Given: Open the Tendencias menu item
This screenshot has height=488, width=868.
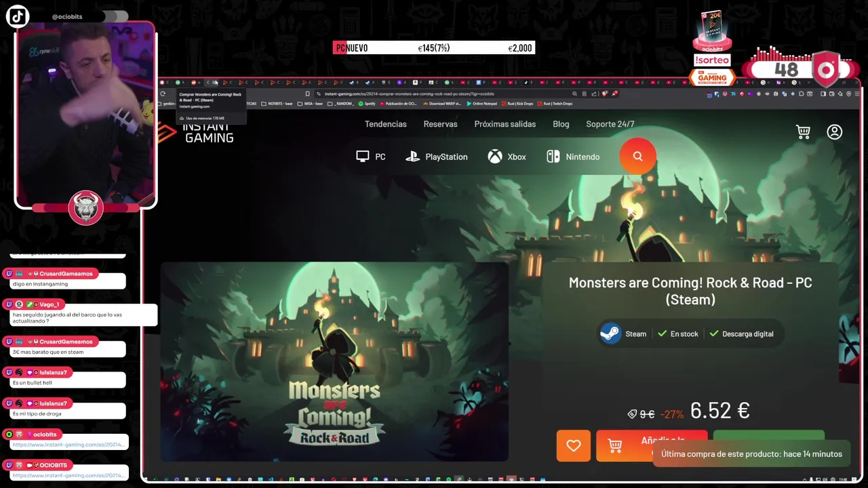Looking at the screenshot, I should 386,124.
